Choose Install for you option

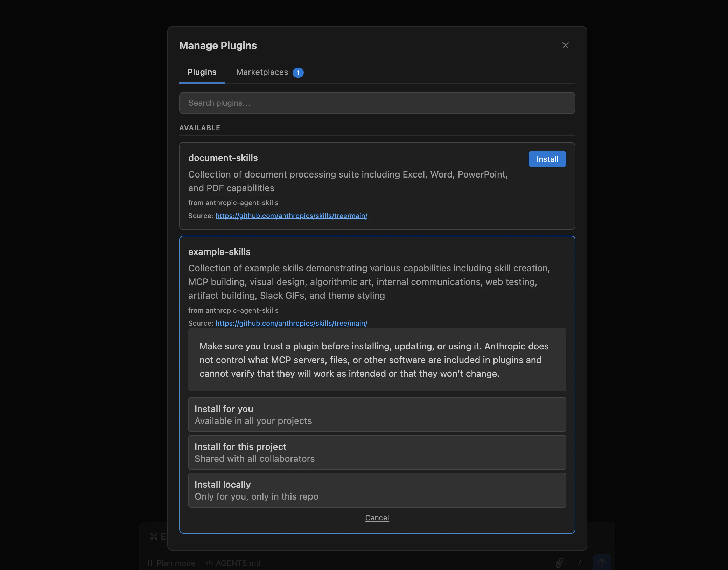click(x=377, y=415)
